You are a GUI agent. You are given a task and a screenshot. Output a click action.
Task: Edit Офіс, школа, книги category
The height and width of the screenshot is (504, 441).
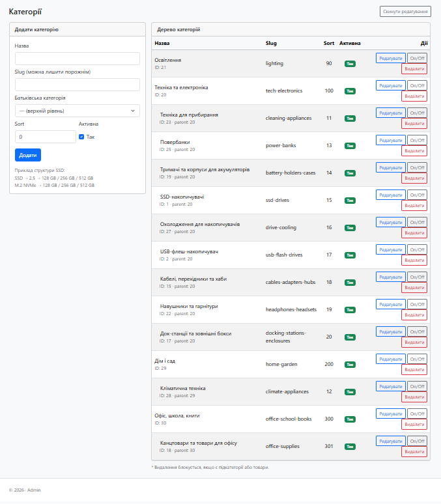[390, 413]
